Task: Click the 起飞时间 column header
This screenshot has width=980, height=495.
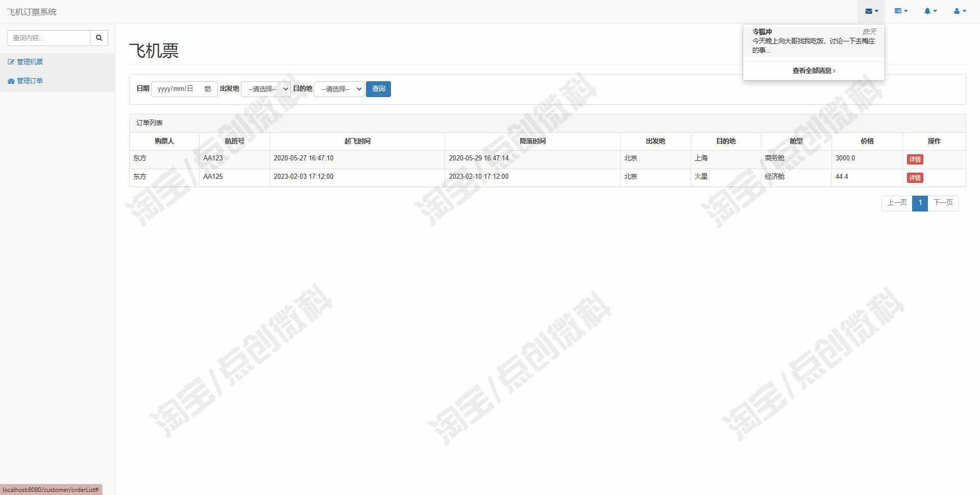Action: tap(357, 141)
